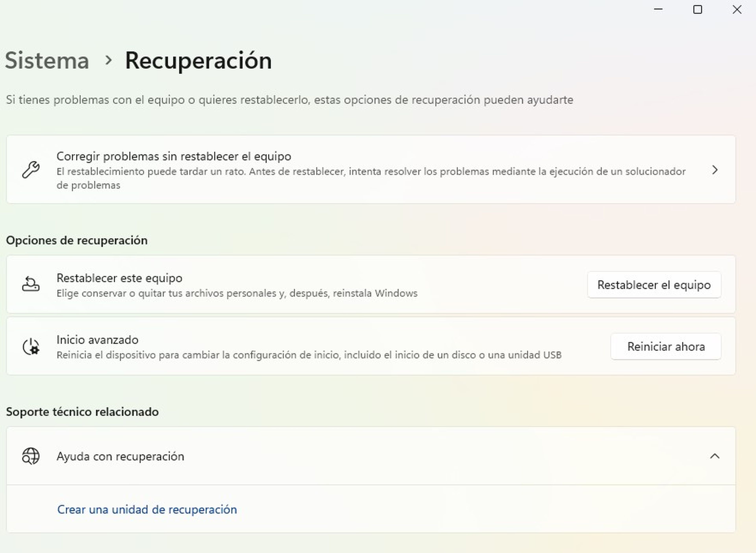This screenshot has height=553, width=756.
Task: Select the Recuperación page title
Action: [198, 61]
